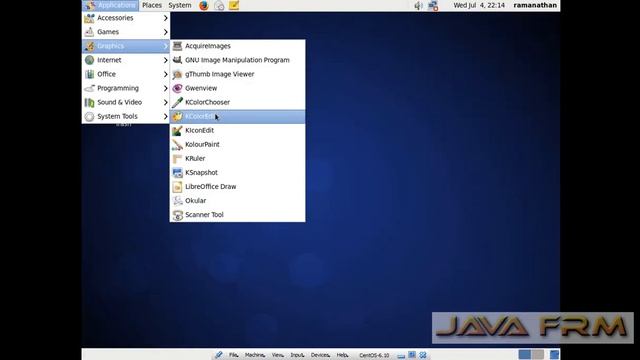Expand the Sound & Video submenu
The width and height of the screenshot is (640, 360).
tap(126, 102)
